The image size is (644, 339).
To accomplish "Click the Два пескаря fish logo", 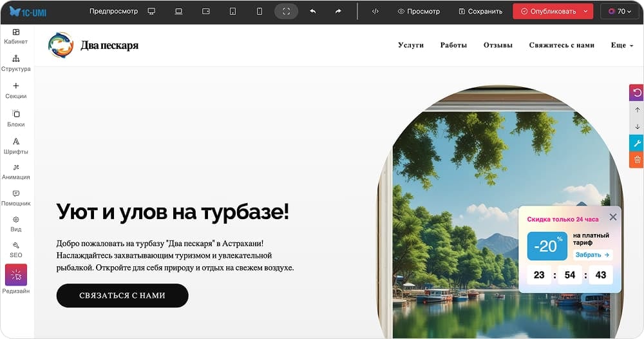I will coord(61,45).
